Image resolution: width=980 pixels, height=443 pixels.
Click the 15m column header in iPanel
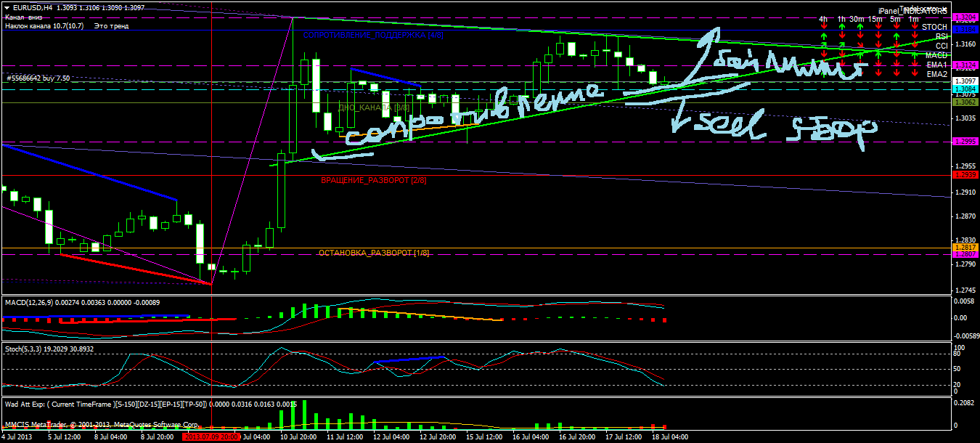pyautogui.click(x=875, y=19)
